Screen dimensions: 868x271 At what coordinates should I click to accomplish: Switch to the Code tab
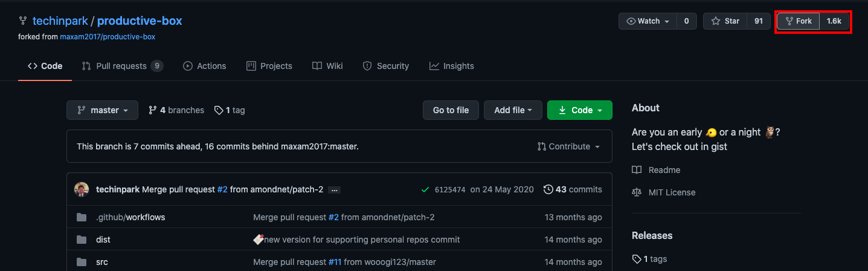[45, 66]
